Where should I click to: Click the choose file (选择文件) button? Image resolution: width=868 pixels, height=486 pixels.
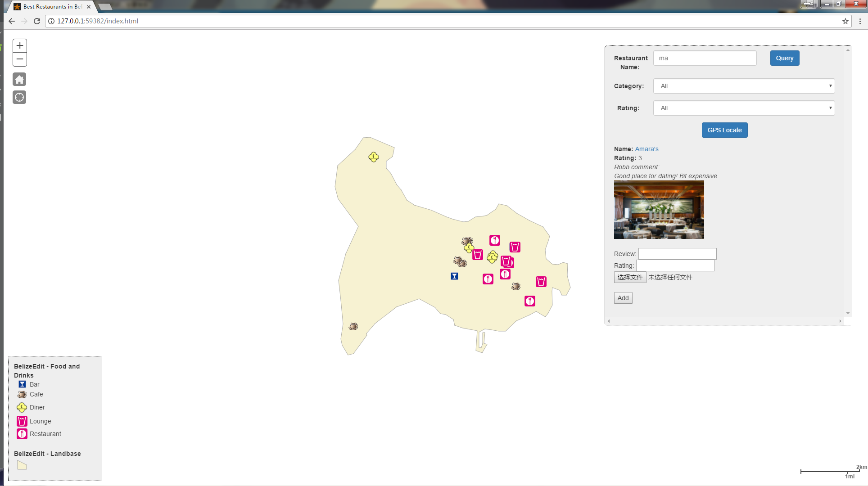(x=630, y=277)
